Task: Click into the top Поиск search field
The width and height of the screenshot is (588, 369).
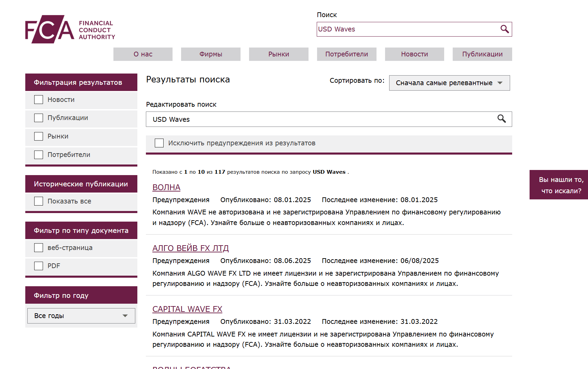Action: pyautogui.click(x=407, y=29)
